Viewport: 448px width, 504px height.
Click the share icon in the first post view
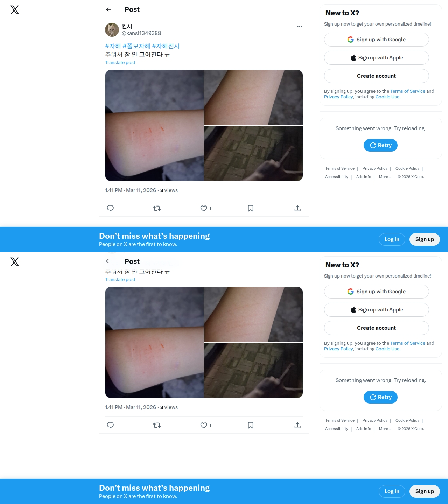pyautogui.click(x=297, y=208)
